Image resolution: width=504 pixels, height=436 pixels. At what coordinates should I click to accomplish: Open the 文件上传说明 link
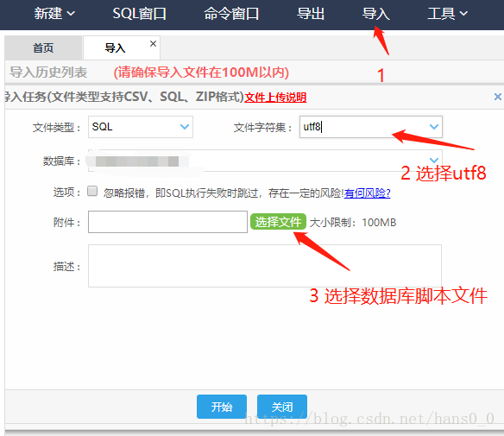click(x=275, y=98)
